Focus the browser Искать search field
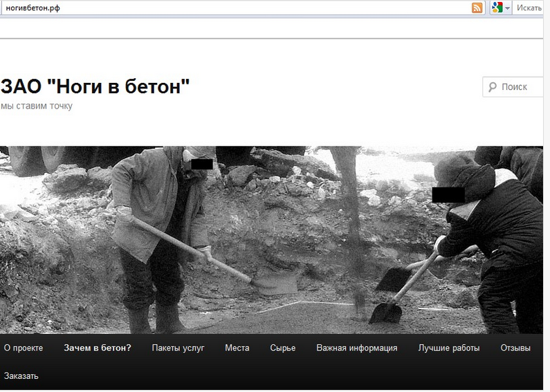 pos(530,8)
